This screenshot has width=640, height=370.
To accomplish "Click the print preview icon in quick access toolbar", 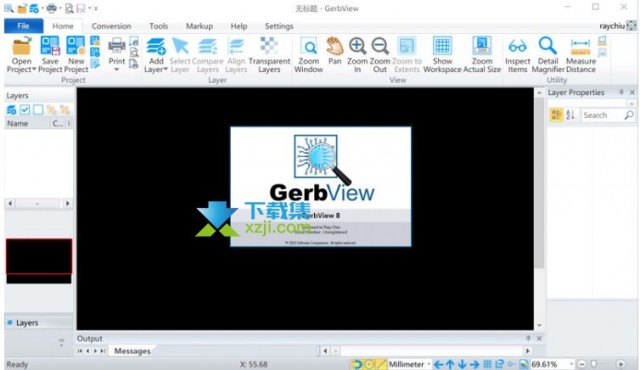I will click(x=69, y=8).
